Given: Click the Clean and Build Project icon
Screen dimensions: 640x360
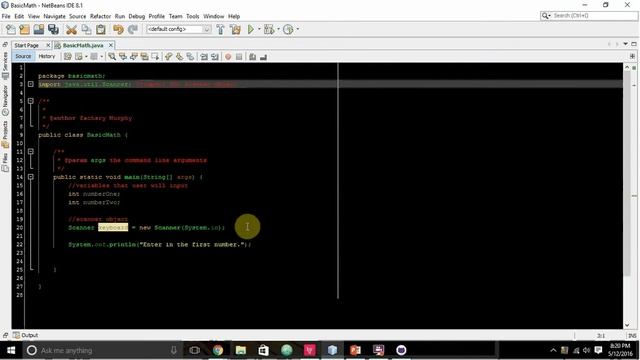Looking at the screenshot, I should [235, 29].
